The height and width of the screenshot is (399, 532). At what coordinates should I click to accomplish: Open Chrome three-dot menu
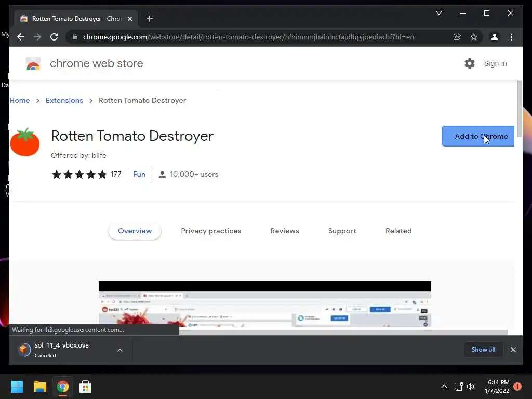[x=511, y=37]
